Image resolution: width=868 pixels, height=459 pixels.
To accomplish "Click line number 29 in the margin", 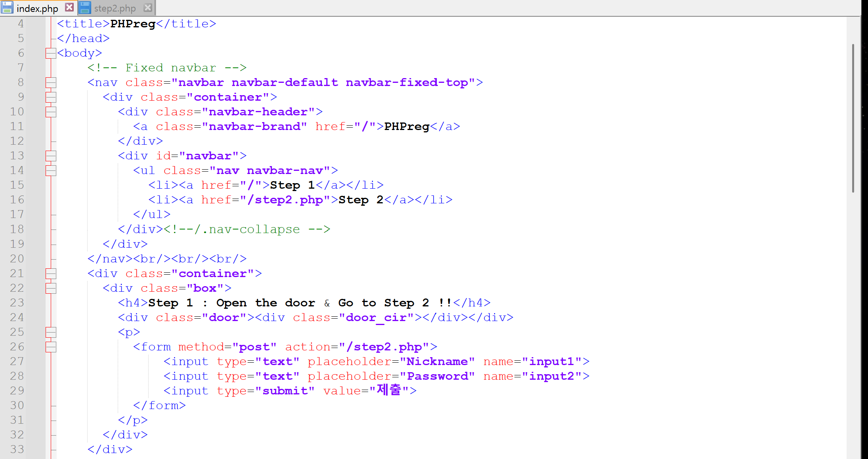I will point(17,391).
